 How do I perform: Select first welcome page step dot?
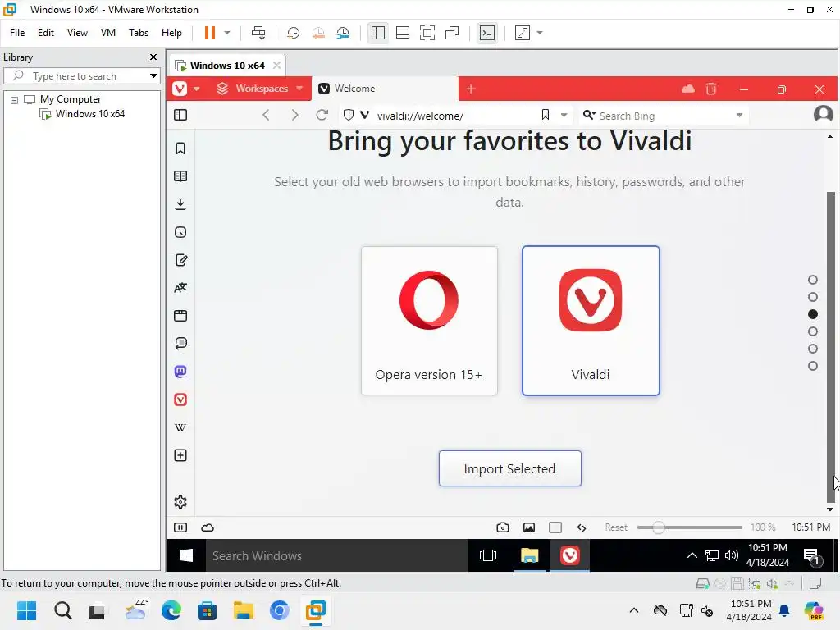coord(813,280)
